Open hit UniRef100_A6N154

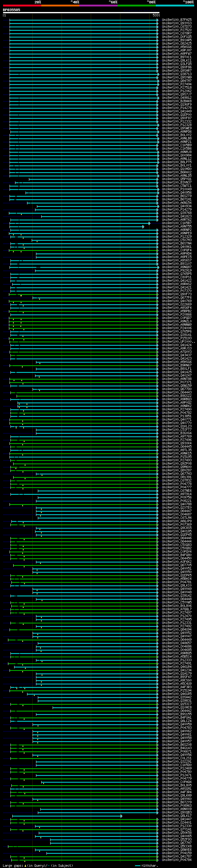(x=177, y=203)
